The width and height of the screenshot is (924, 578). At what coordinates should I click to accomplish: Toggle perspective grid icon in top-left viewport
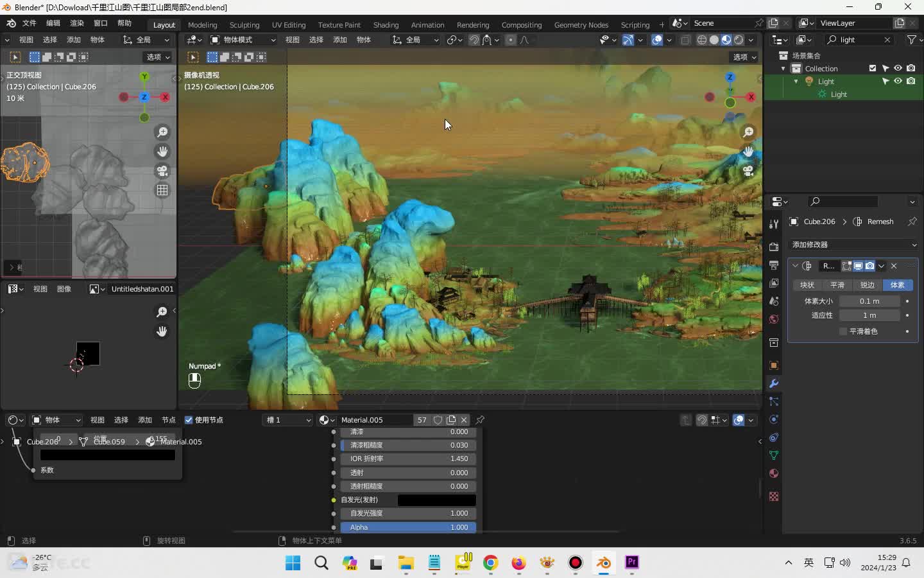pyautogui.click(x=162, y=190)
